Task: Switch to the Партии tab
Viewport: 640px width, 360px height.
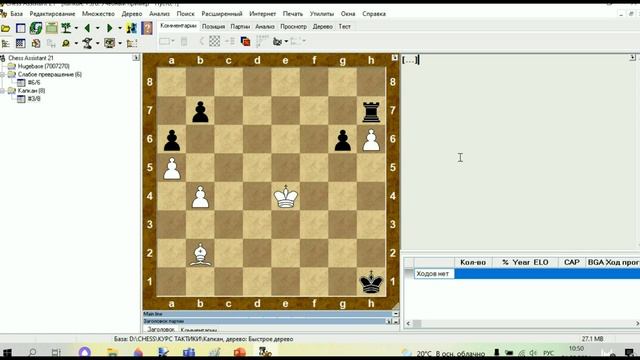Action: pyautogui.click(x=240, y=27)
